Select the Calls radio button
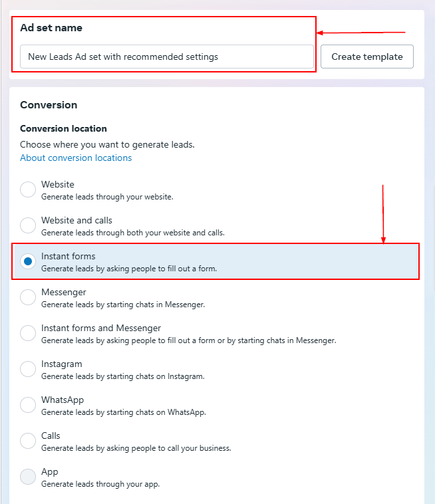The height and width of the screenshot is (504, 435). (x=28, y=441)
